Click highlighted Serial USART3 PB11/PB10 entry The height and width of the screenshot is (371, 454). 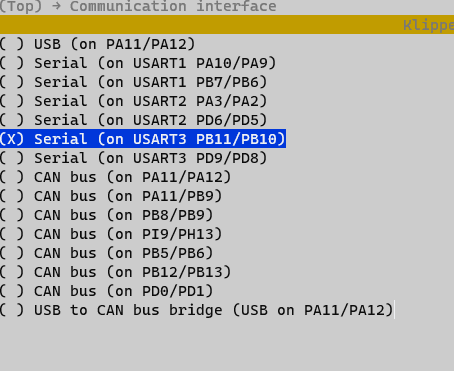(x=143, y=139)
